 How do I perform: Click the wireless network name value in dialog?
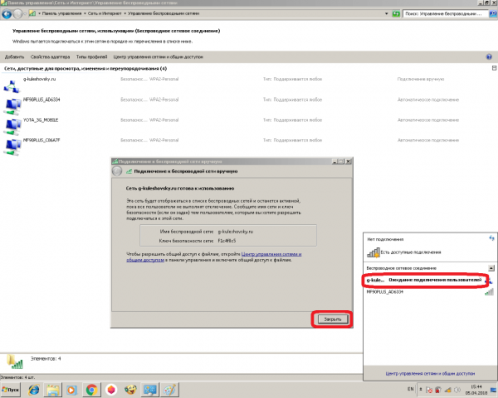pos(235,231)
